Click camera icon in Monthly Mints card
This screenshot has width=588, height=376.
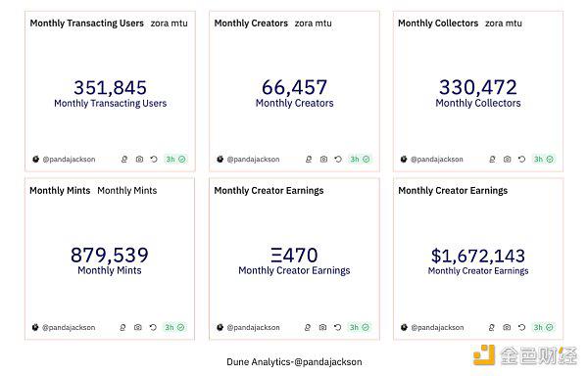[x=138, y=327]
